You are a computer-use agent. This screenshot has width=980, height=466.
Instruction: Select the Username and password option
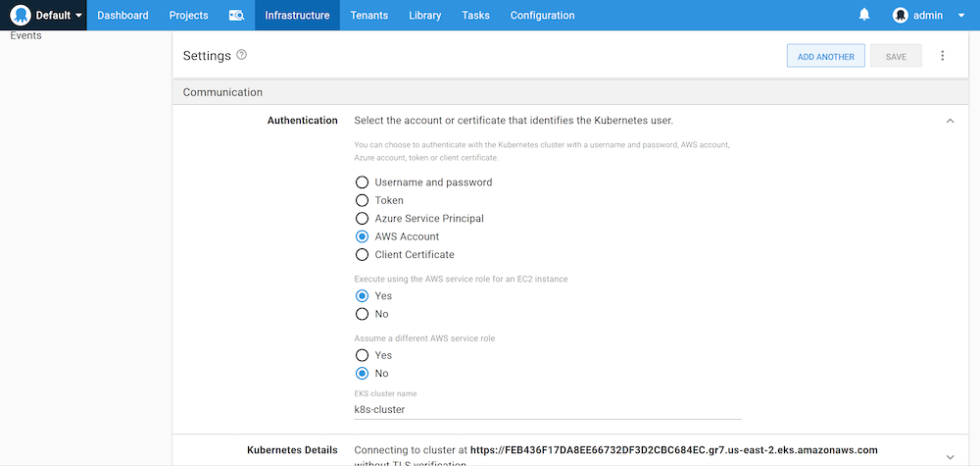coord(363,182)
